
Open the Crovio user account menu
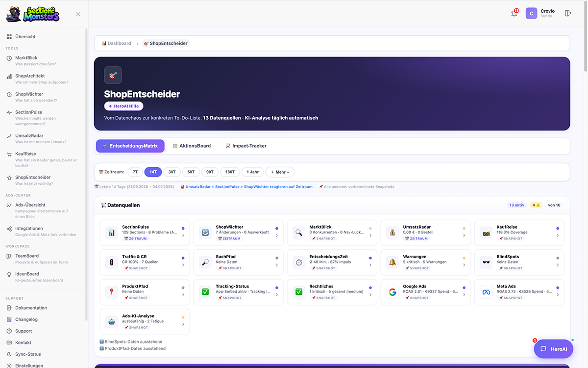click(x=540, y=13)
